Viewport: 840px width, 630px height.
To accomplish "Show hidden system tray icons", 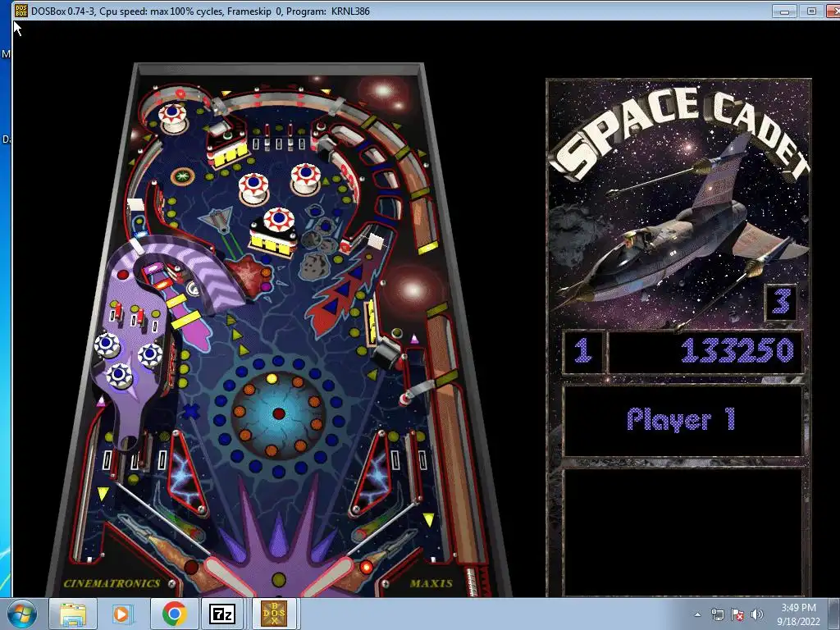I will click(697, 615).
